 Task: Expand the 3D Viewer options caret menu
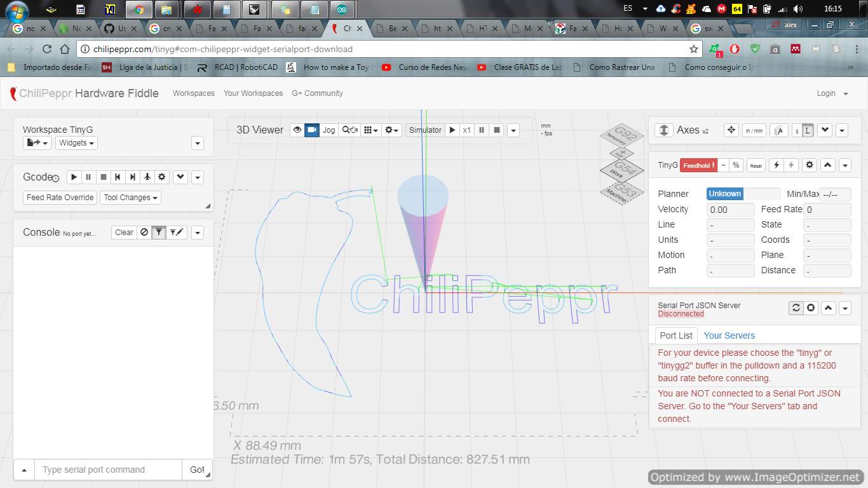point(513,130)
